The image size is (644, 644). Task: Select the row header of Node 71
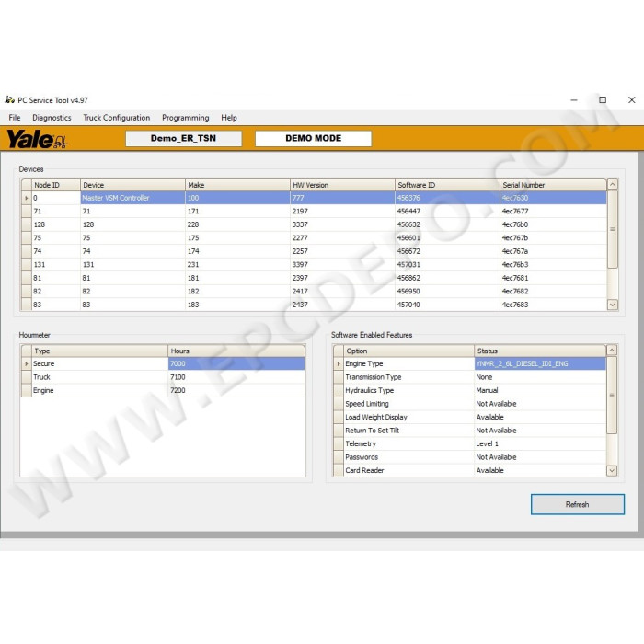[x=27, y=211]
